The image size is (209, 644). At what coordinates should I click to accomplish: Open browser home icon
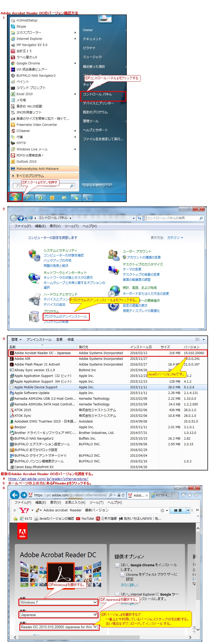tap(183, 495)
